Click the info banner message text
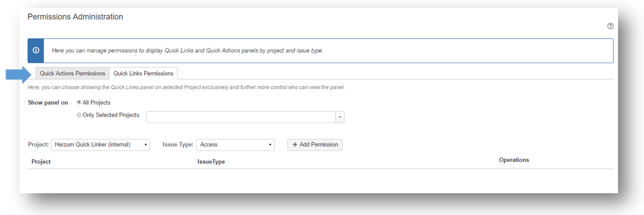Screen dimensions: 644x215 click(x=187, y=51)
